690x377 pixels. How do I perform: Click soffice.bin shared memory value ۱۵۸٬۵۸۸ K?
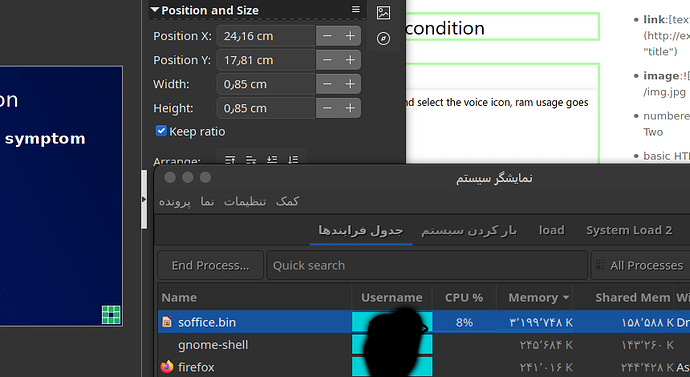click(x=647, y=322)
